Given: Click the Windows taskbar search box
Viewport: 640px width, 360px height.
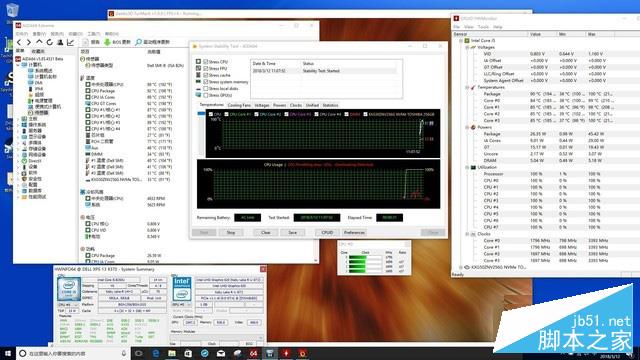Looking at the screenshot, I should (x=73, y=353).
